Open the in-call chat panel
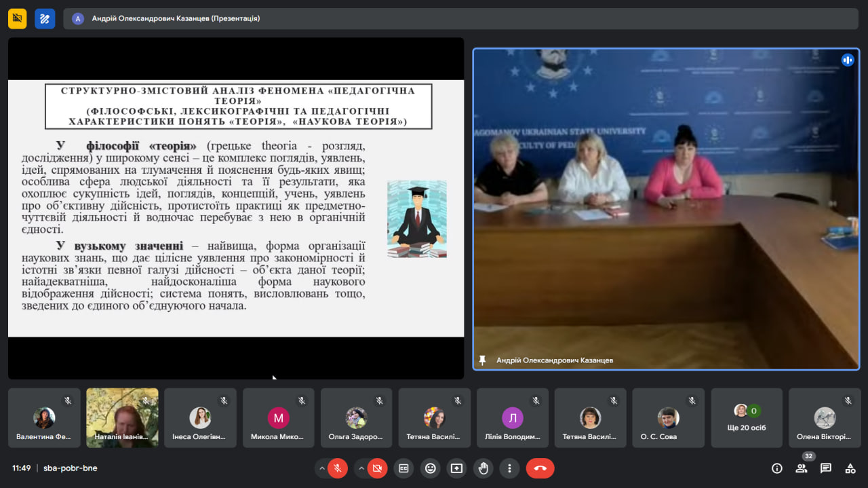 click(825, 468)
